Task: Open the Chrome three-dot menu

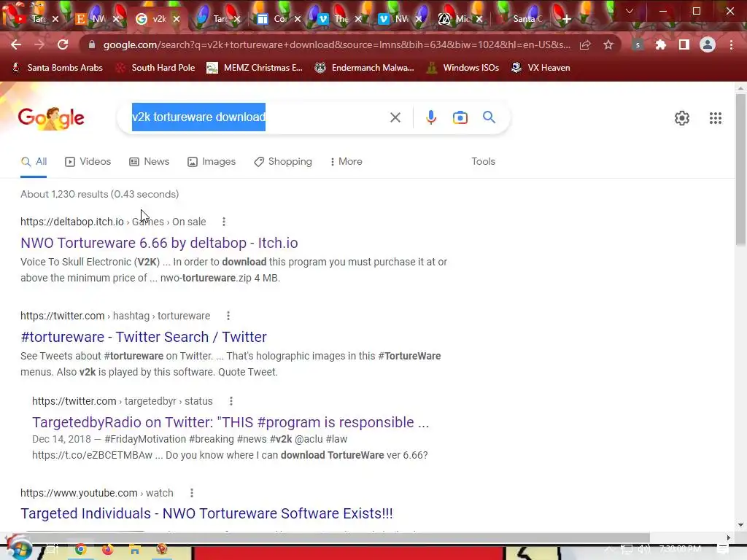Action: [731, 44]
